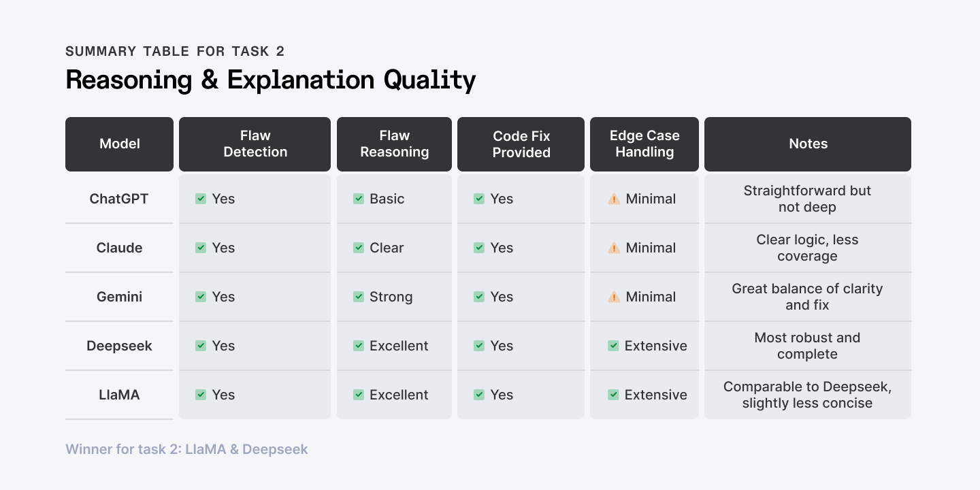Click the warning icon in ChatGPT's Edge Case cell
The height and width of the screenshot is (490, 980).
click(614, 199)
